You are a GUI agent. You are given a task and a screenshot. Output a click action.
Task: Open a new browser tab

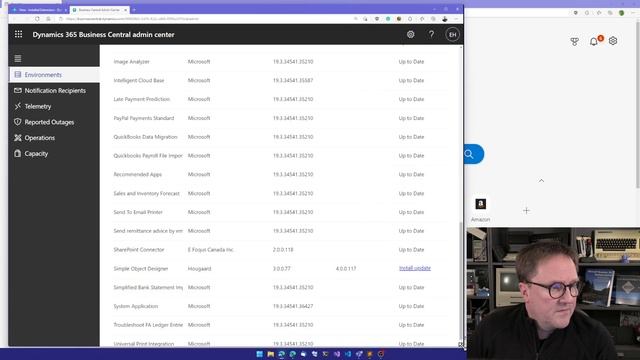pos(134,9)
